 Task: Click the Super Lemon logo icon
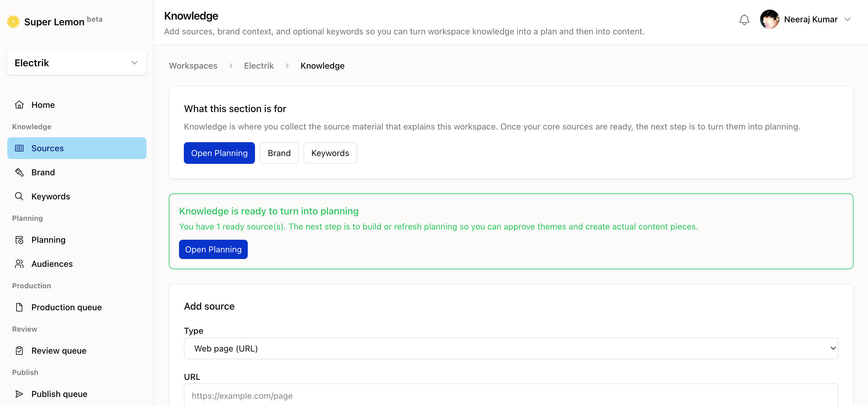tap(14, 21)
